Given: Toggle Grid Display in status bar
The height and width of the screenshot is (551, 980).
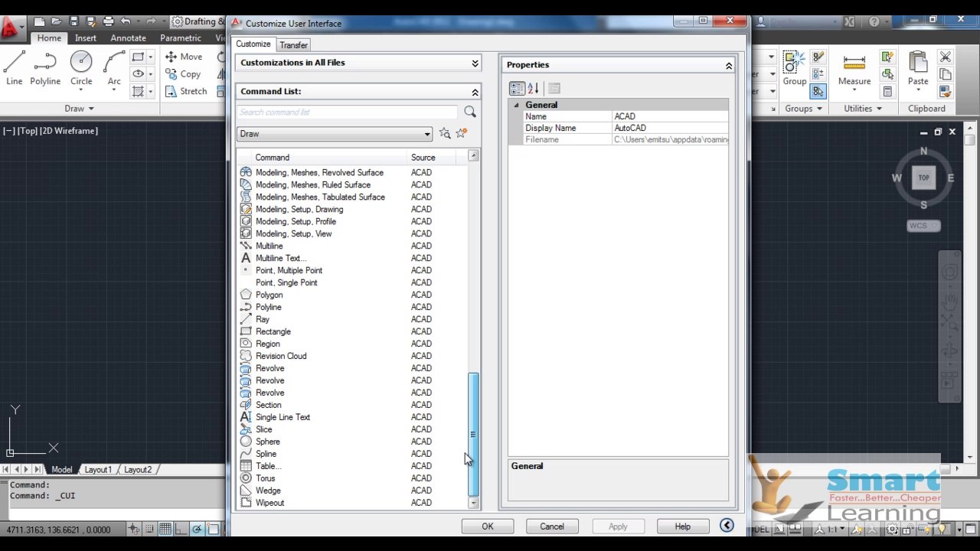Looking at the screenshot, I should point(165,529).
